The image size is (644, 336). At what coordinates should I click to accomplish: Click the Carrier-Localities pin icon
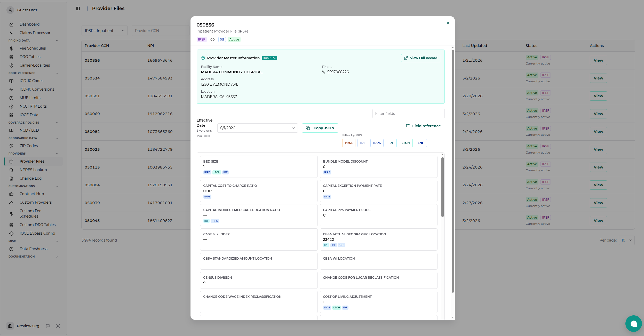click(11, 66)
